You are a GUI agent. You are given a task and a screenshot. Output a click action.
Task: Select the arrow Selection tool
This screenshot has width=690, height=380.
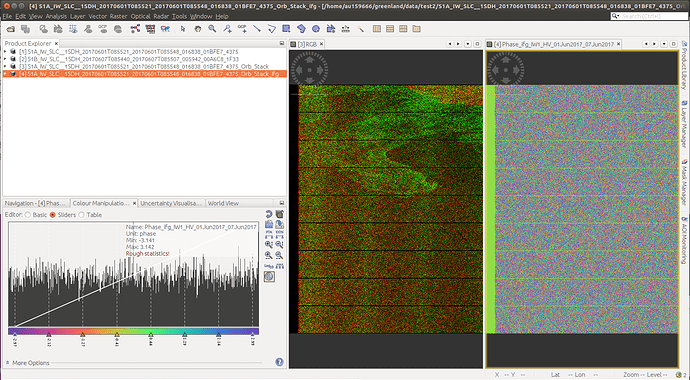[183, 29]
